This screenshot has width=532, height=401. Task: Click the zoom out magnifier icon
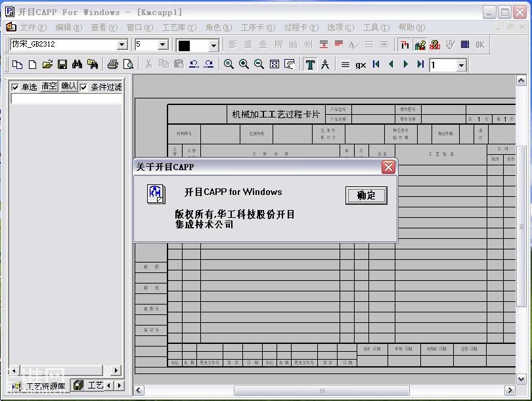tap(259, 64)
